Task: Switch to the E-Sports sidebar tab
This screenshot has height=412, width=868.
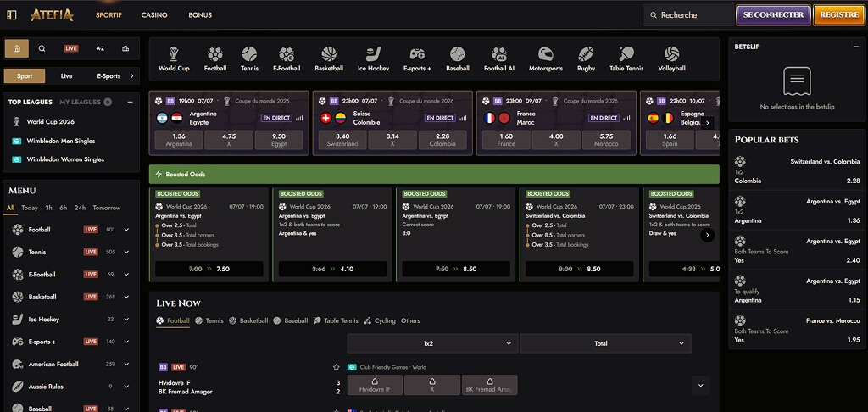Action: coord(108,75)
